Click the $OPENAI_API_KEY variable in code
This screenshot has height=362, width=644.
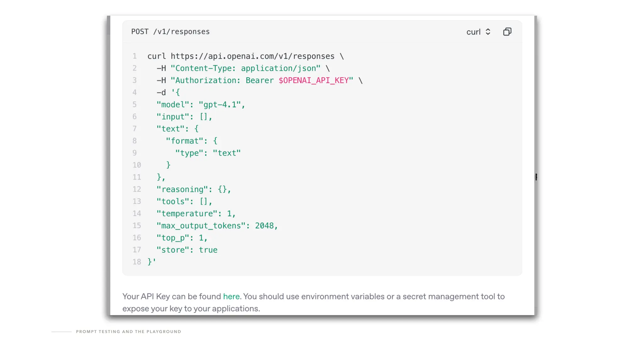314,80
